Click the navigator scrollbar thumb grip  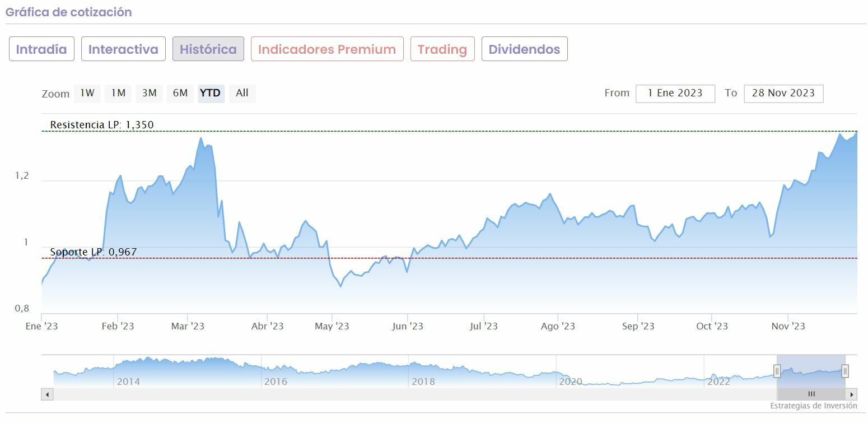(x=811, y=394)
